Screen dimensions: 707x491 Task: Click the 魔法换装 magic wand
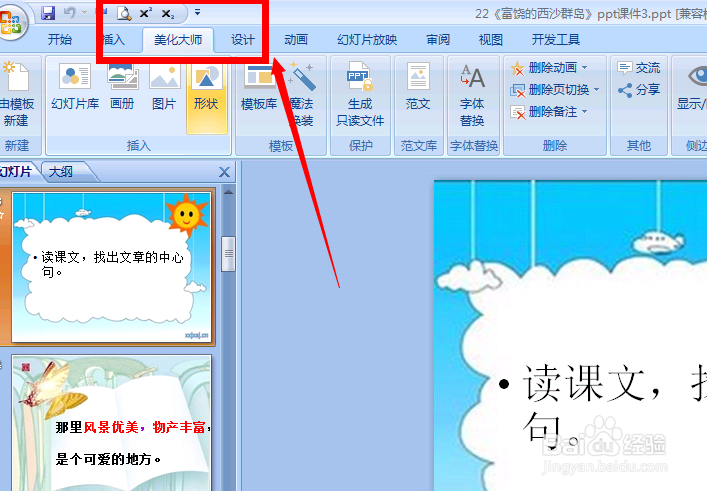click(x=302, y=95)
